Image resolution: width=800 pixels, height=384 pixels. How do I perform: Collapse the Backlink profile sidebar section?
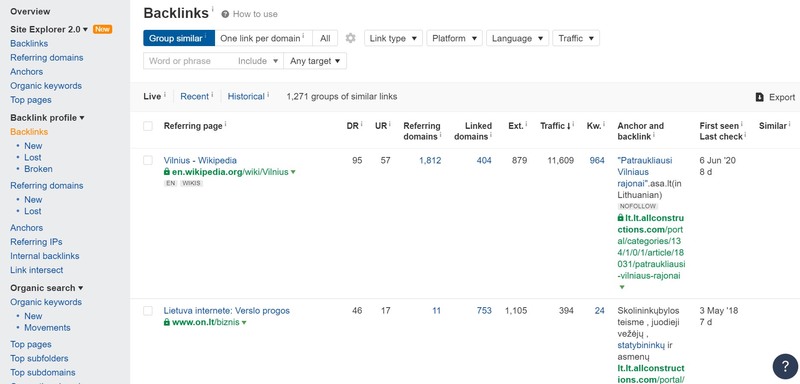(47, 118)
